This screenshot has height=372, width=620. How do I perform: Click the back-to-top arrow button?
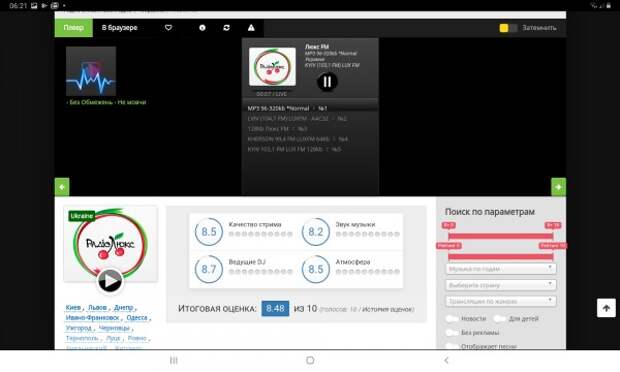606,308
